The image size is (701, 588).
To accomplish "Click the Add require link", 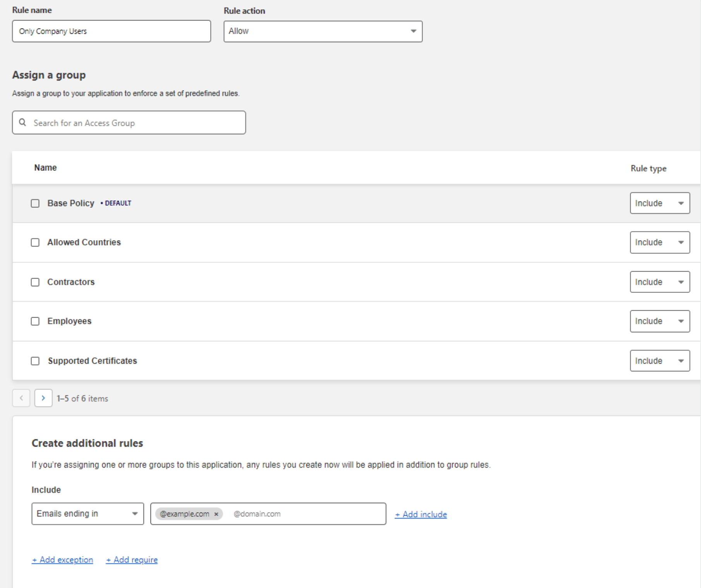I will (x=132, y=560).
